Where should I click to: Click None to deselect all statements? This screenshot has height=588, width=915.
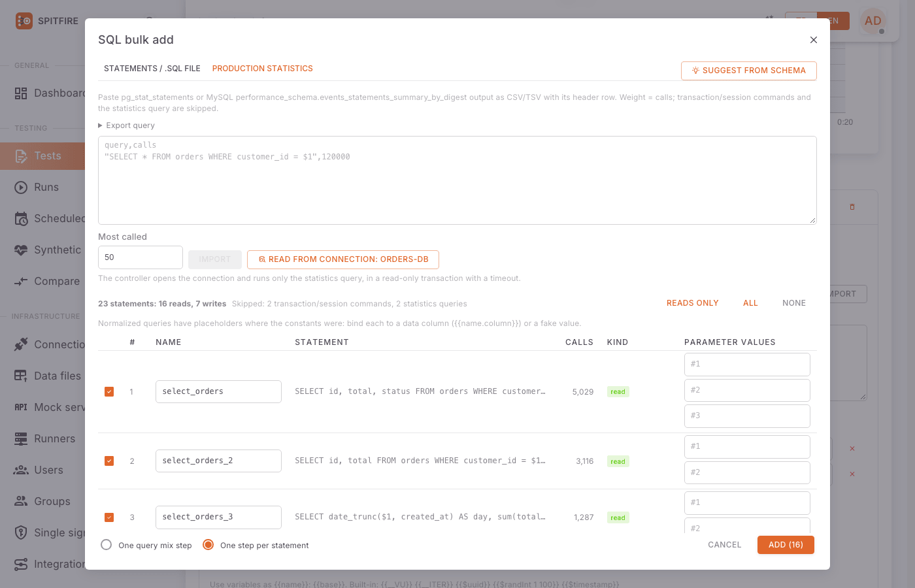794,303
